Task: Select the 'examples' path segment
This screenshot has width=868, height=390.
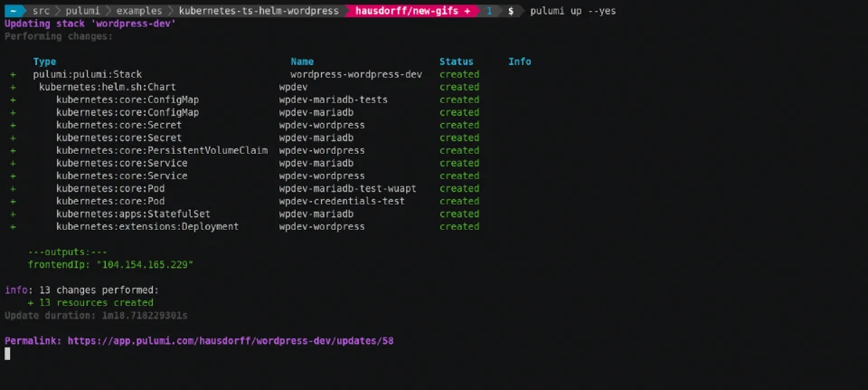Action: pyautogui.click(x=139, y=11)
